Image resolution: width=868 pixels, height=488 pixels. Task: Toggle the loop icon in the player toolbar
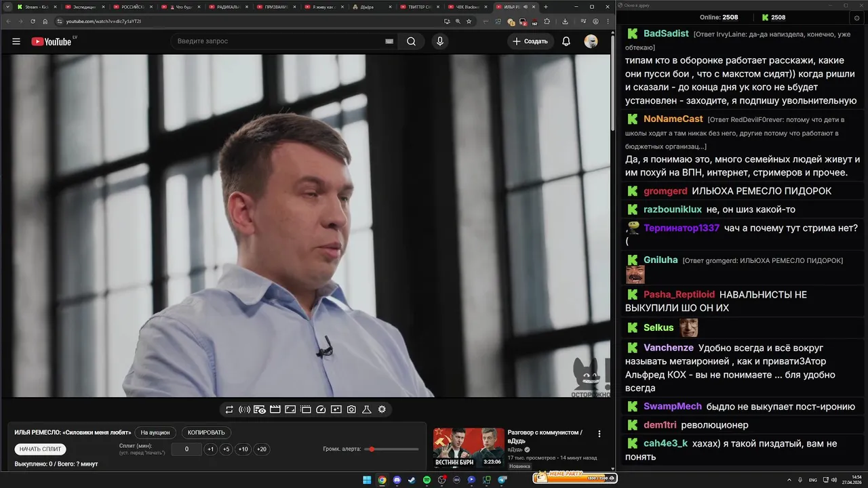(229, 409)
